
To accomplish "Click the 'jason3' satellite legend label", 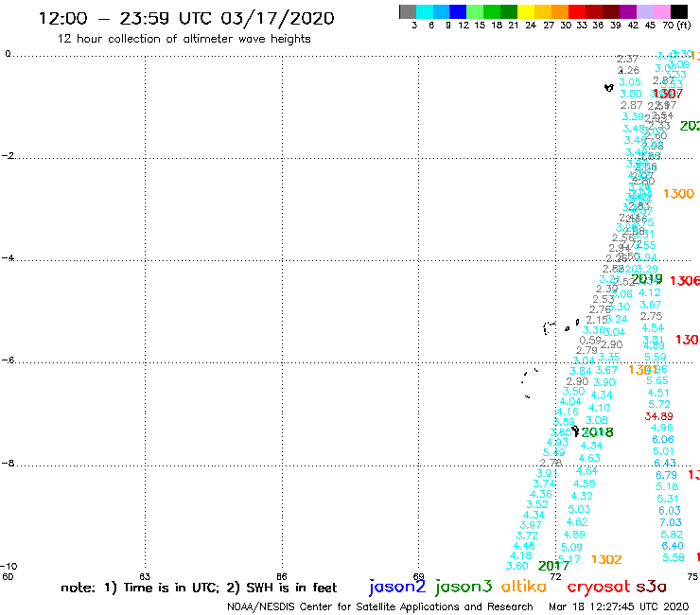I will point(464,587).
